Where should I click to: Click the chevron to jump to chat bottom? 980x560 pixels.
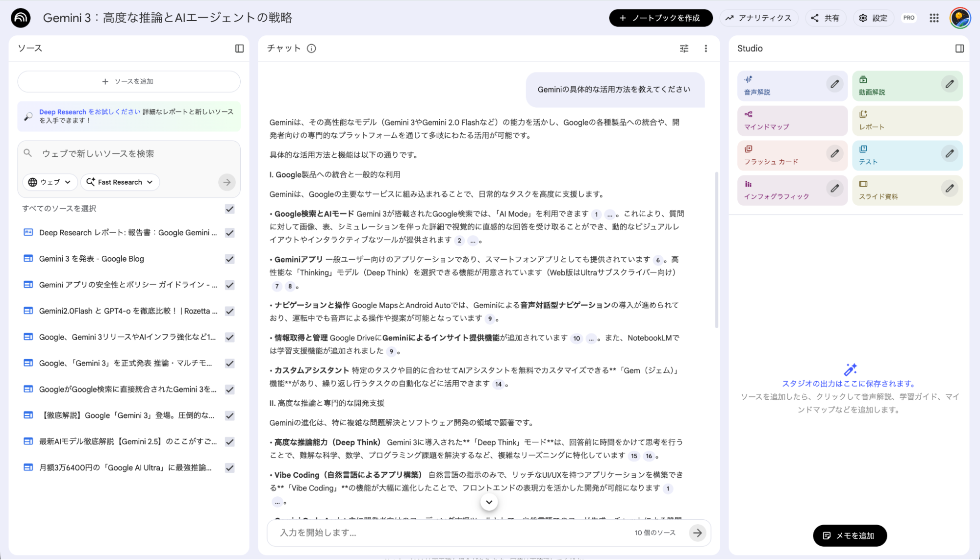coord(488,502)
